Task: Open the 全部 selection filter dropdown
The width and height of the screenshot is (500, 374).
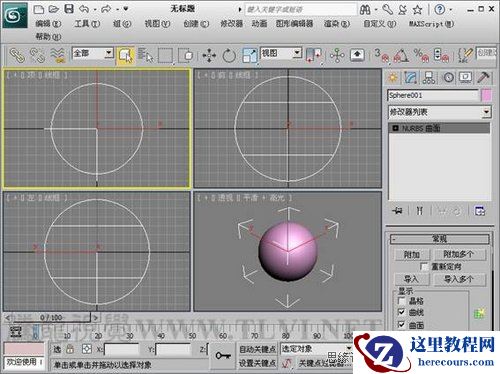Action: 109,53
